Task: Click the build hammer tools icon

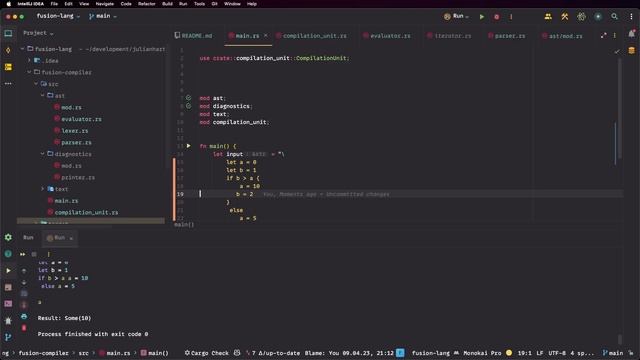Action: 564,17
